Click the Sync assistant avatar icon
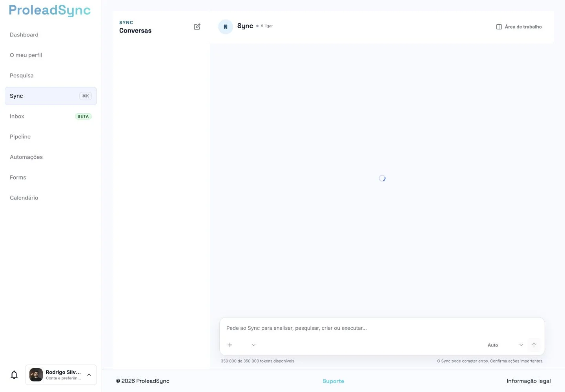Image resolution: width=565 pixels, height=392 pixels. click(226, 27)
